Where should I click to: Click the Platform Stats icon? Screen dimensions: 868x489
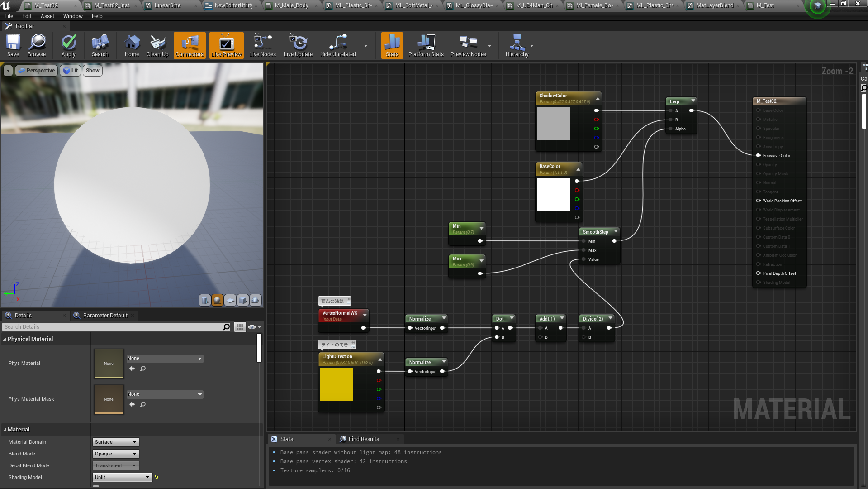[x=426, y=45]
